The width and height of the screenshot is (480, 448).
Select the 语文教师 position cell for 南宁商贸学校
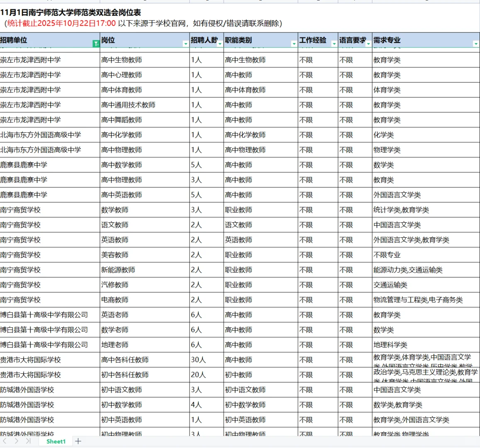[x=144, y=225]
